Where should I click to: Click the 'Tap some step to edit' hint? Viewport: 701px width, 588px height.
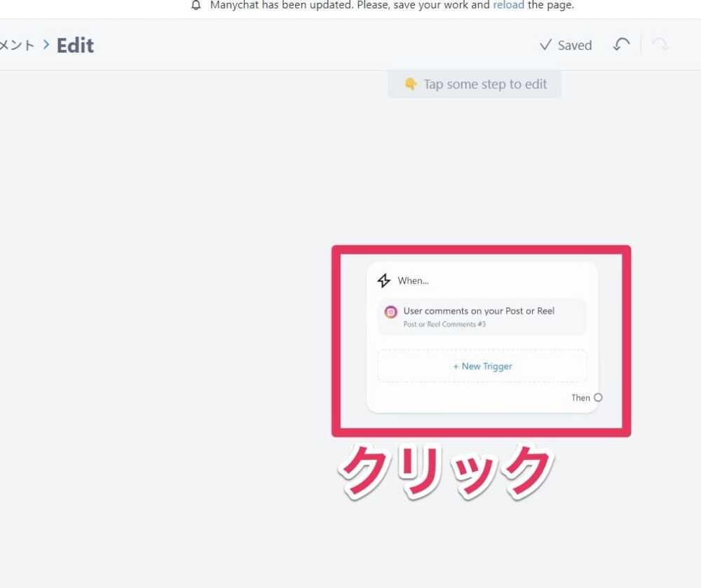485,84
